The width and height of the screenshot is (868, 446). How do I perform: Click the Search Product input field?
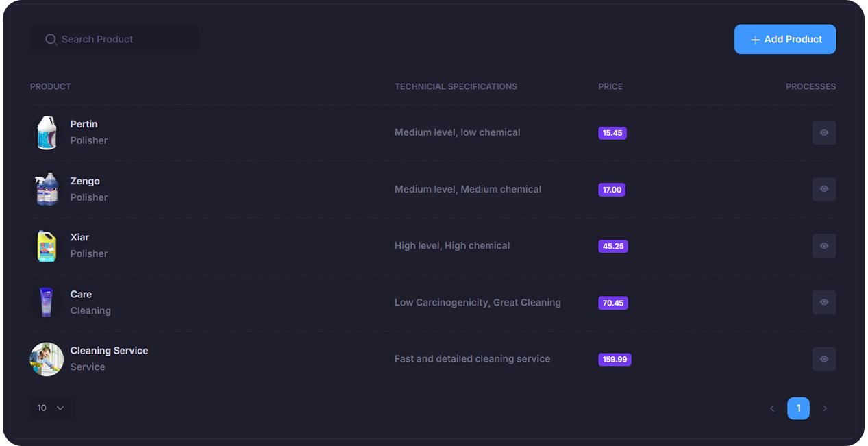(123, 40)
